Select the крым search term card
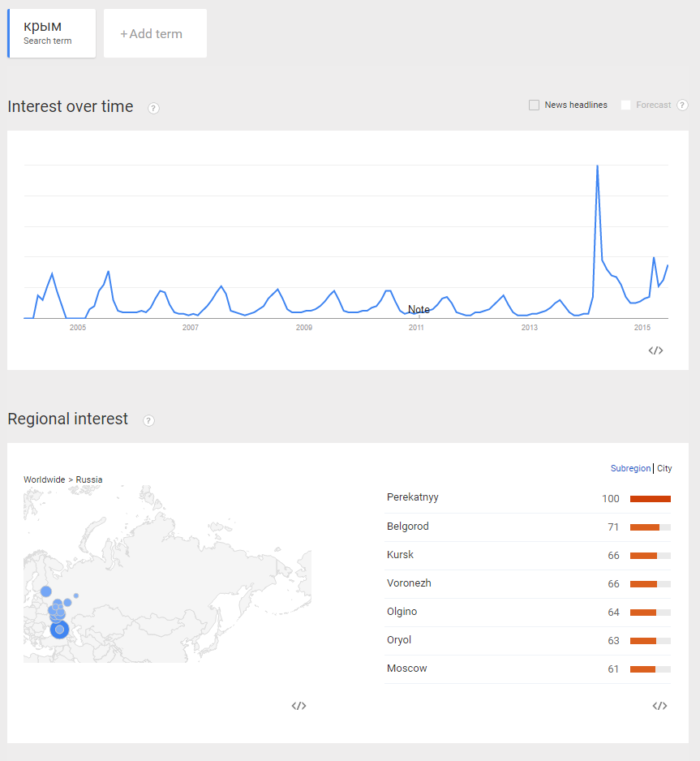Image resolution: width=700 pixels, height=761 pixels. (x=51, y=33)
